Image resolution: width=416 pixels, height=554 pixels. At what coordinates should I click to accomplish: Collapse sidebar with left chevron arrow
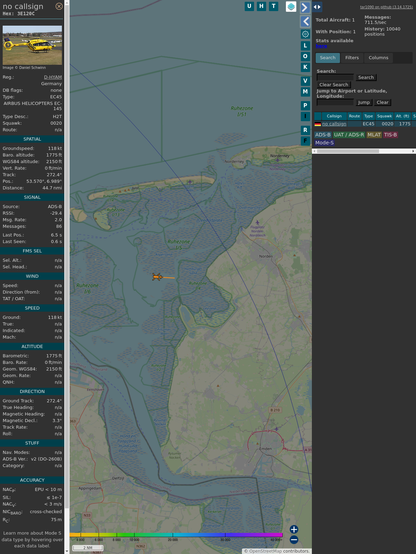point(305,22)
